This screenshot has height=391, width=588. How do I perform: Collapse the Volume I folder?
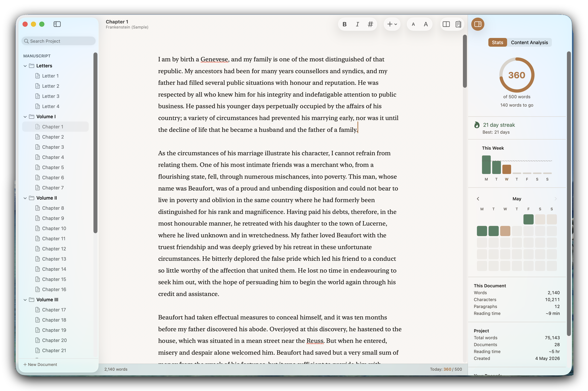point(25,117)
